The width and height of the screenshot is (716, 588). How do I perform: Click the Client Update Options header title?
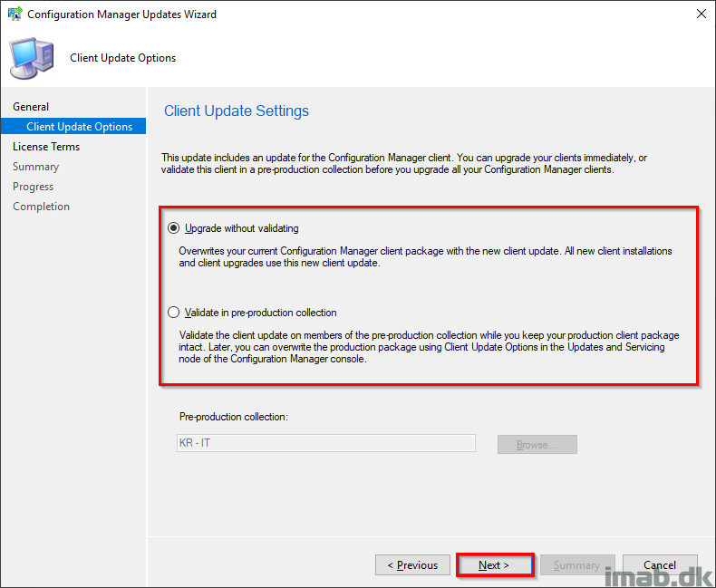click(123, 58)
